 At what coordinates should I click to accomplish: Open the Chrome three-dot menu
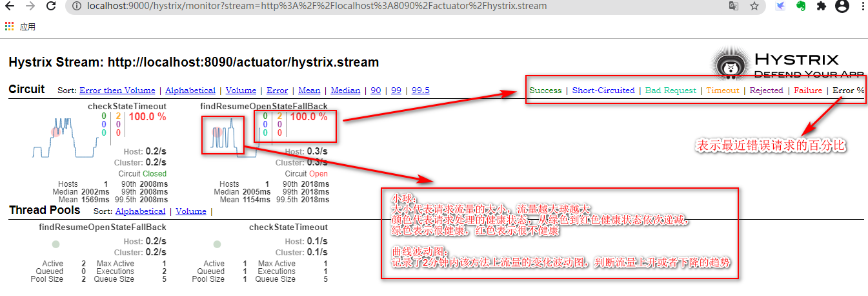[862, 6]
